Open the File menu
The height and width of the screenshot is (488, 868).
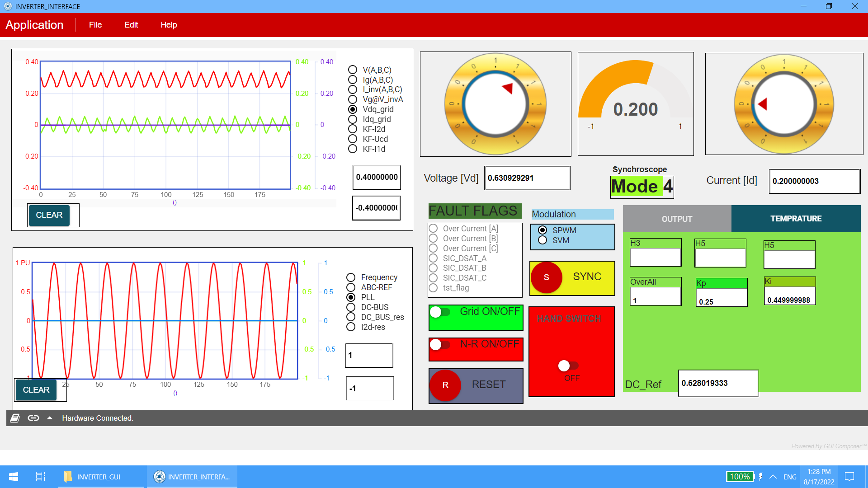tap(95, 25)
